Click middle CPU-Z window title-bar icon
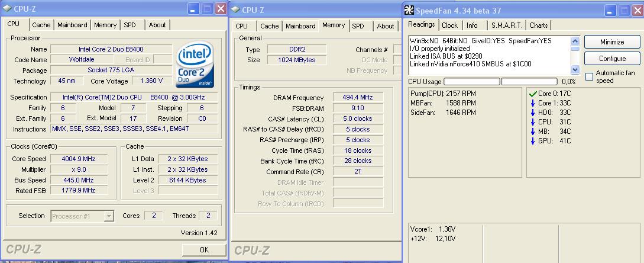The height and width of the screenshot is (263, 644). [x=235, y=9]
